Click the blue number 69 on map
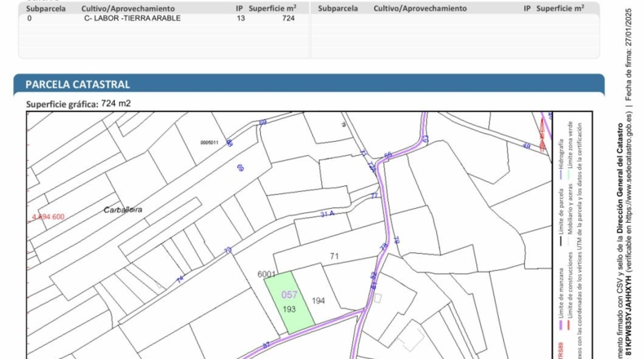 click(x=240, y=167)
